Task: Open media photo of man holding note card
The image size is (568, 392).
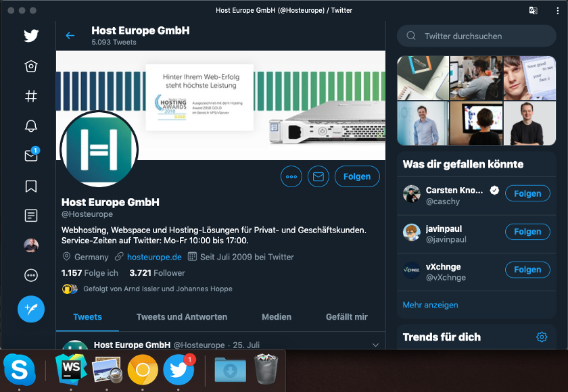Action: coord(529,78)
